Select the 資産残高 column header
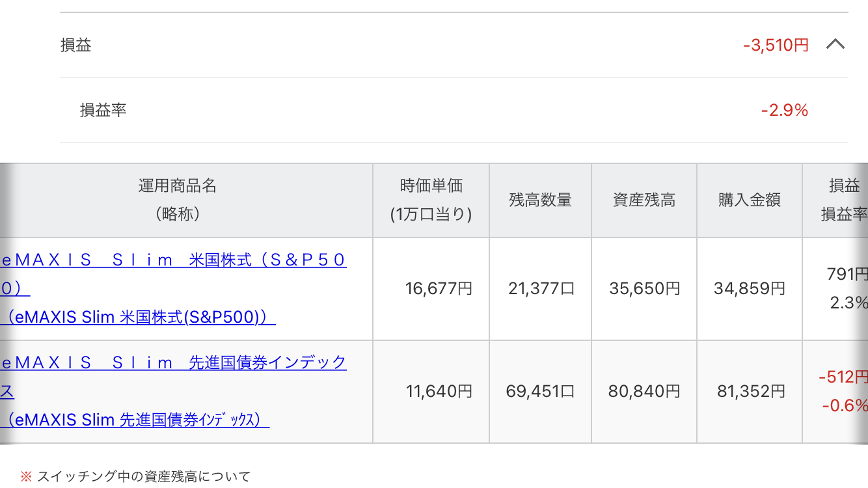 coord(644,200)
